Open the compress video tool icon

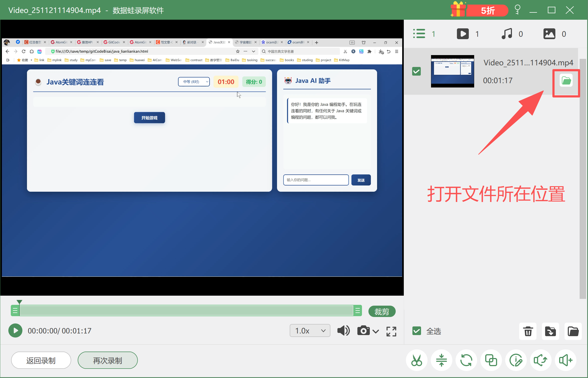point(441,360)
